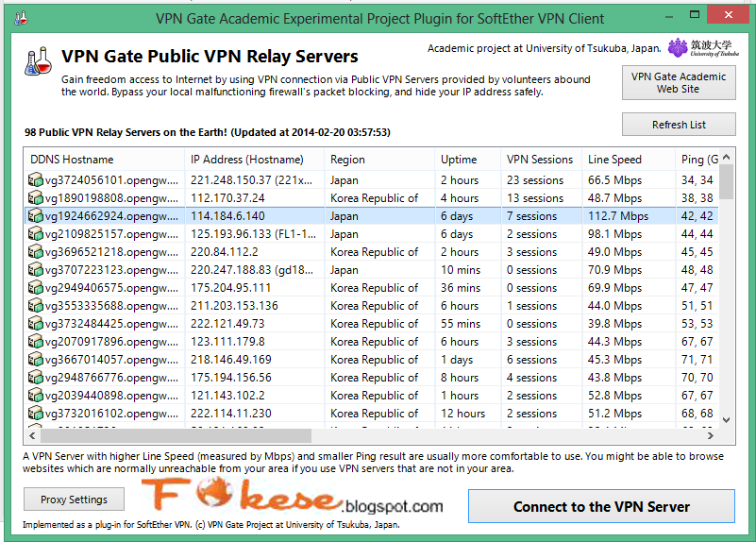Click vertical scrollbar up arrow
Viewport: 756px width, 542px height.
(x=727, y=157)
